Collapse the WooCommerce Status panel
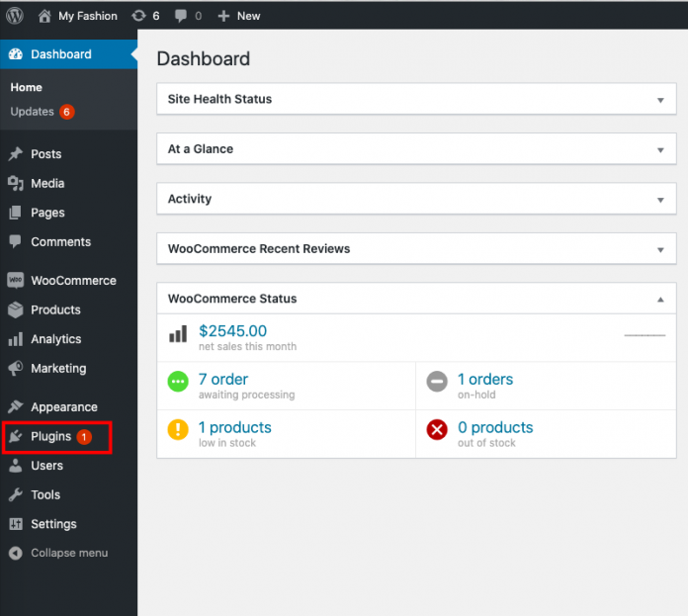Image resolution: width=688 pixels, height=616 pixels. coord(660,299)
